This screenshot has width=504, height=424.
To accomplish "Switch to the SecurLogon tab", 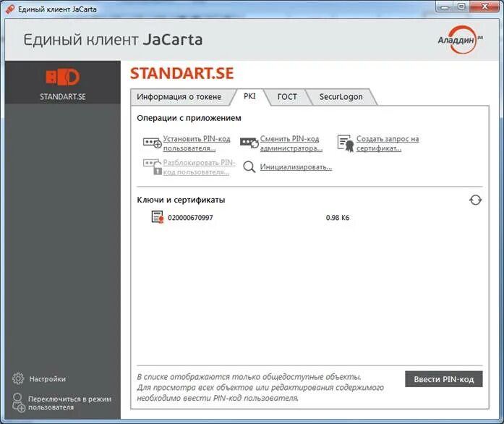I will pyautogui.click(x=341, y=96).
